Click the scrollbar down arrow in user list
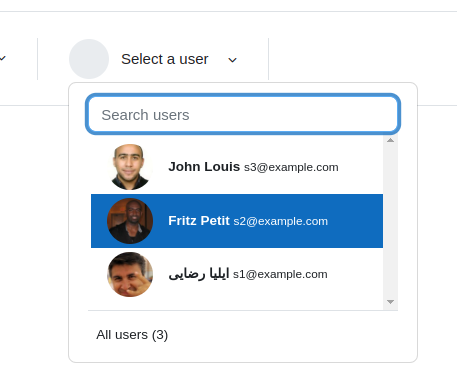This screenshot has width=457, height=388. coord(390,302)
